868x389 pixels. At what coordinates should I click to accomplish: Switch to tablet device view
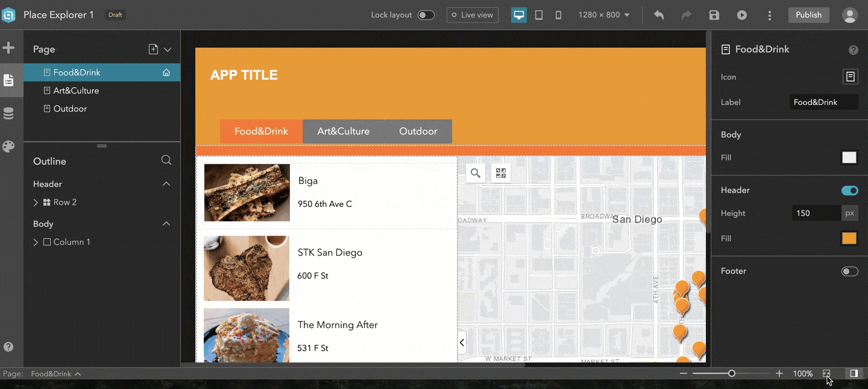click(539, 15)
